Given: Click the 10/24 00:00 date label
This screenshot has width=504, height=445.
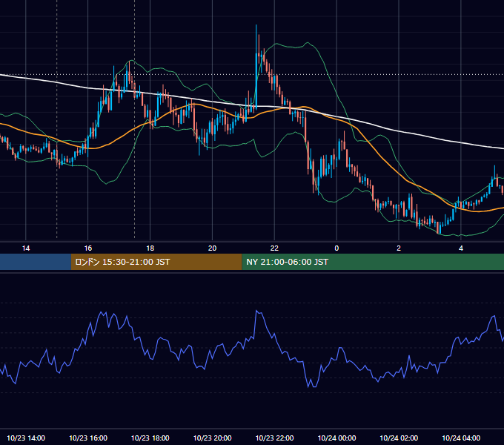Looking at the screenshot, I should (336, 438).
